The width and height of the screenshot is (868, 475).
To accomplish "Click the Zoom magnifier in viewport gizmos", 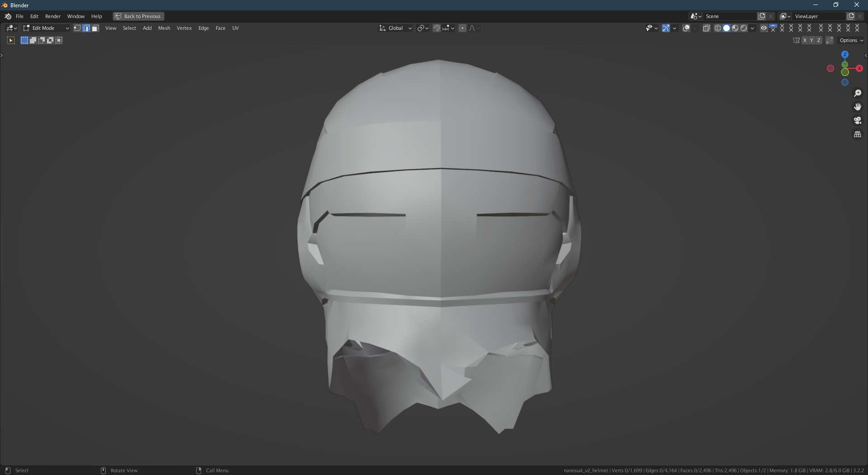I will tap(858, 93).
